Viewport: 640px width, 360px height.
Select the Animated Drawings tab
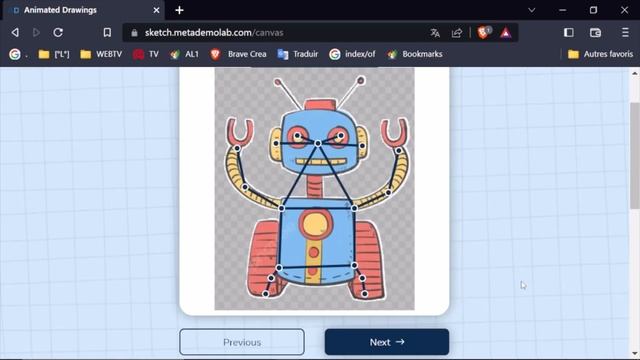tap(83, 10)
